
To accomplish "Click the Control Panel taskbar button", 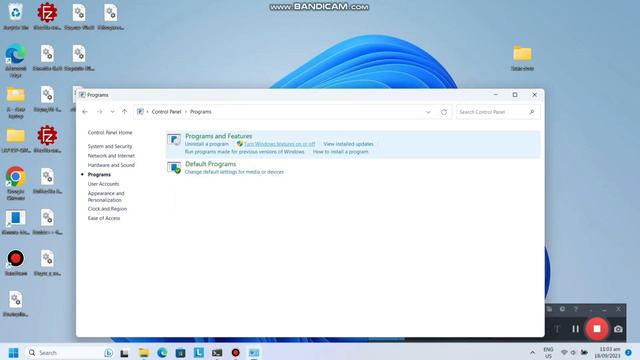I will coord(254,353).
